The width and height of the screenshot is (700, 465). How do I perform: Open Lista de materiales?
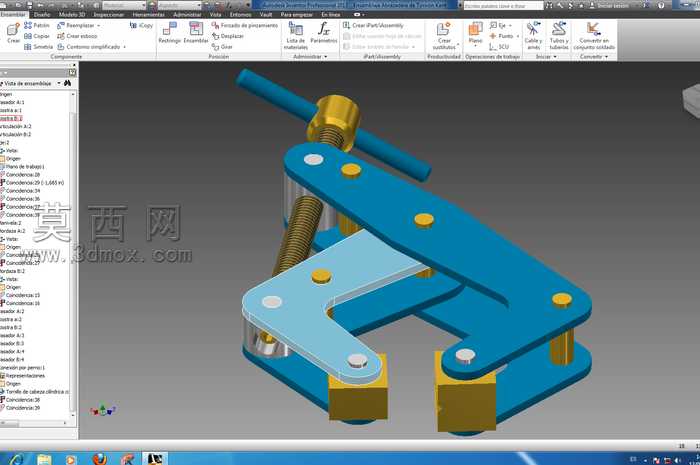tap(296, 35)
